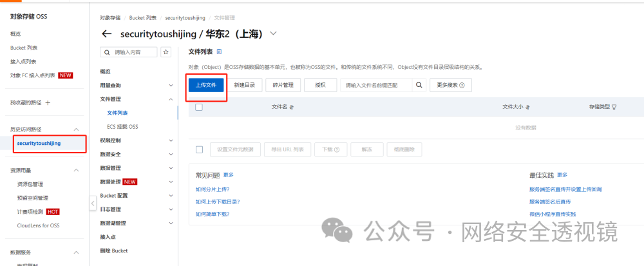Image resolution: width=644 pixels, height=266 pixels.
Task: Collapse the 历史访问路径 section
Action: tap(76, 129)
